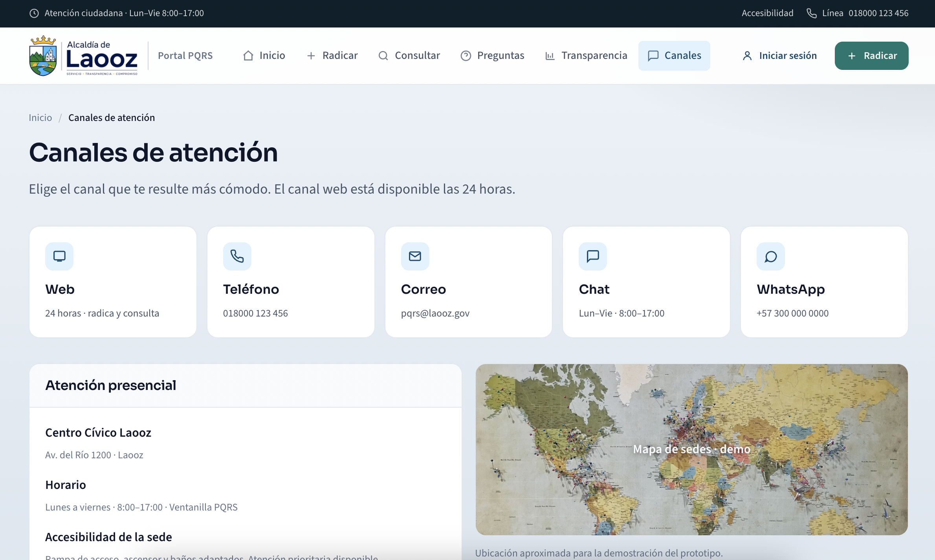Image resolution: width=935 pixels, height=560 pixels.
Task: Click the question mark icon beside Preguntas
Action: click(x=466, y=56)
